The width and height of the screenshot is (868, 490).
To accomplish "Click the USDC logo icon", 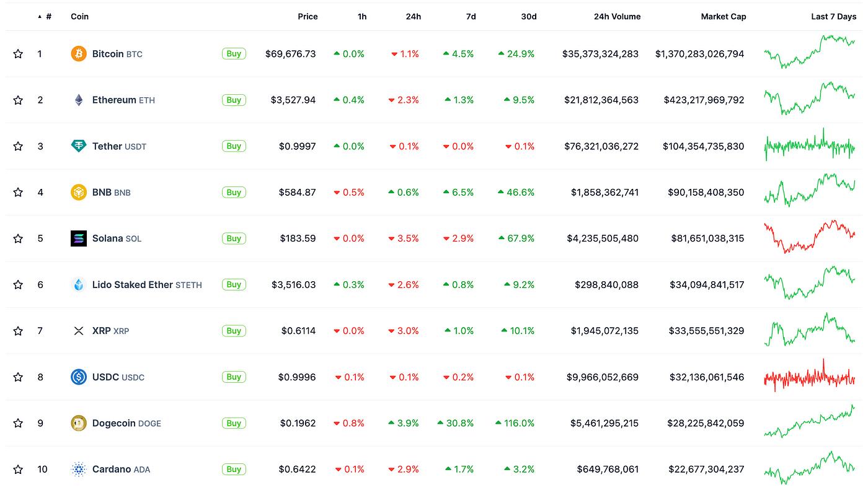I will pyautogui.click(x=79, y=377).
